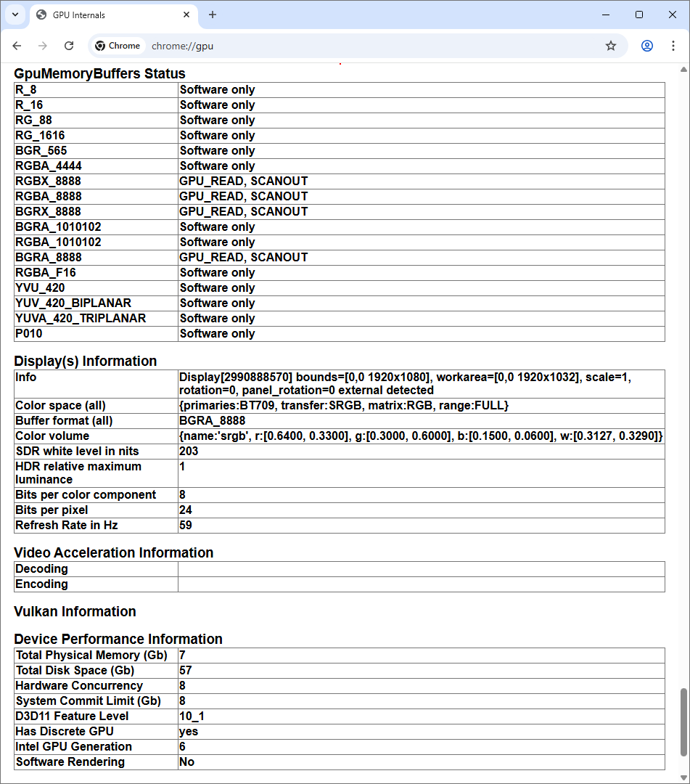Click the primaries:BT709 color space value
Screen dimensions: 690x784
(344, 406)
